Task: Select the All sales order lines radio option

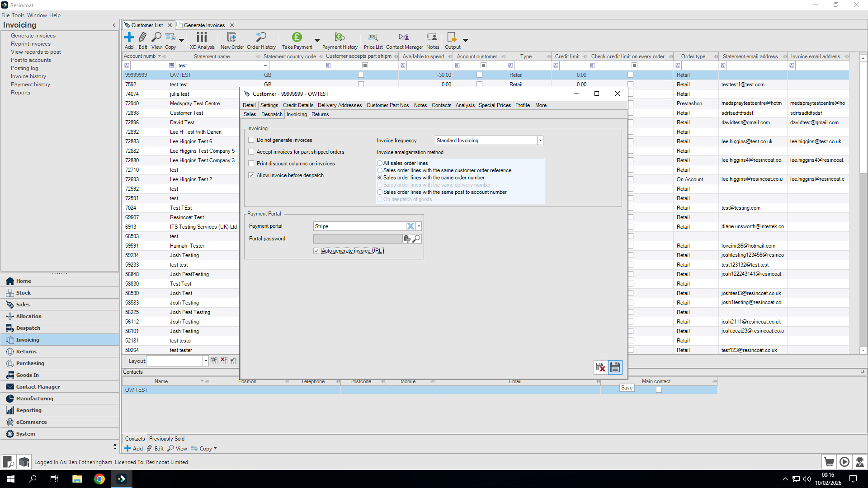Action: coord(380,163)
